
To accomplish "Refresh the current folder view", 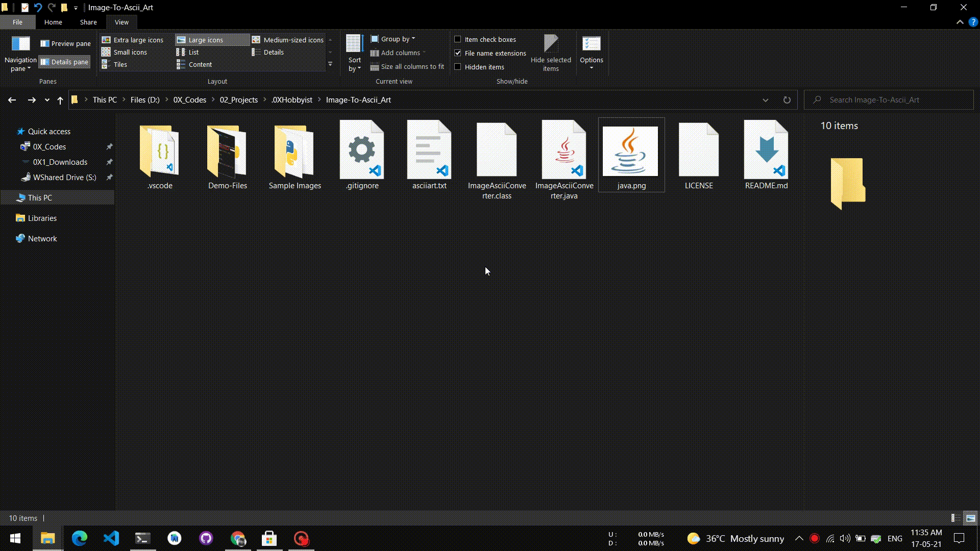I will 787,100.
